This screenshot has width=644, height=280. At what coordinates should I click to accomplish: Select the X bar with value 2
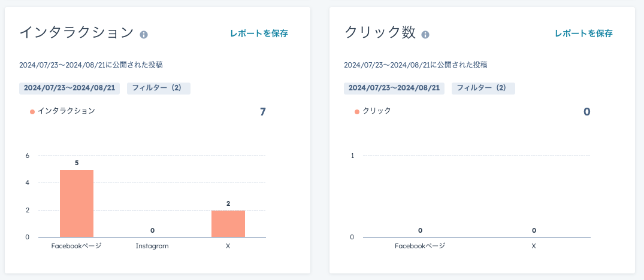(228, 224)
